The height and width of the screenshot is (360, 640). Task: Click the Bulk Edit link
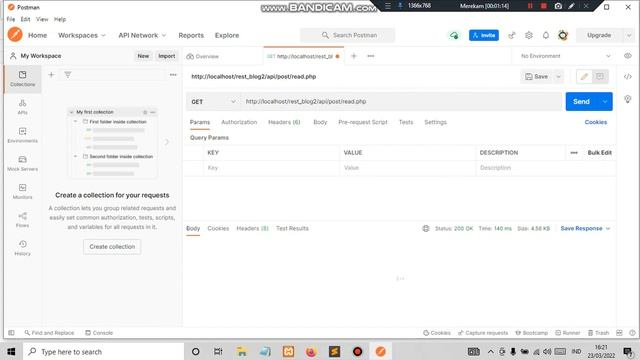point(600,153)
